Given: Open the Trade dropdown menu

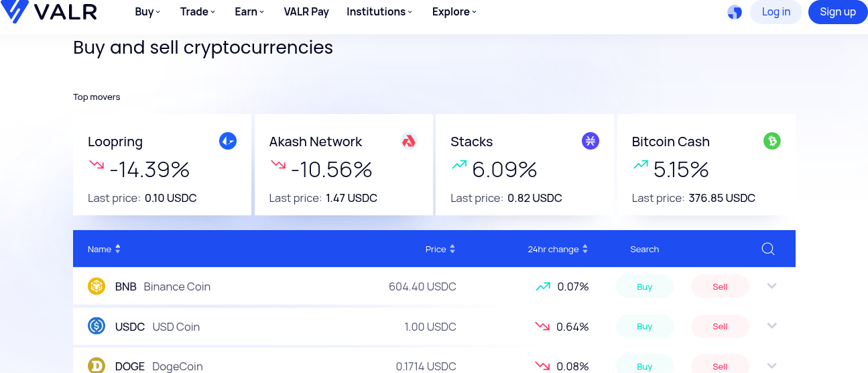Looking at the screenshot, I should coord(198,12).
